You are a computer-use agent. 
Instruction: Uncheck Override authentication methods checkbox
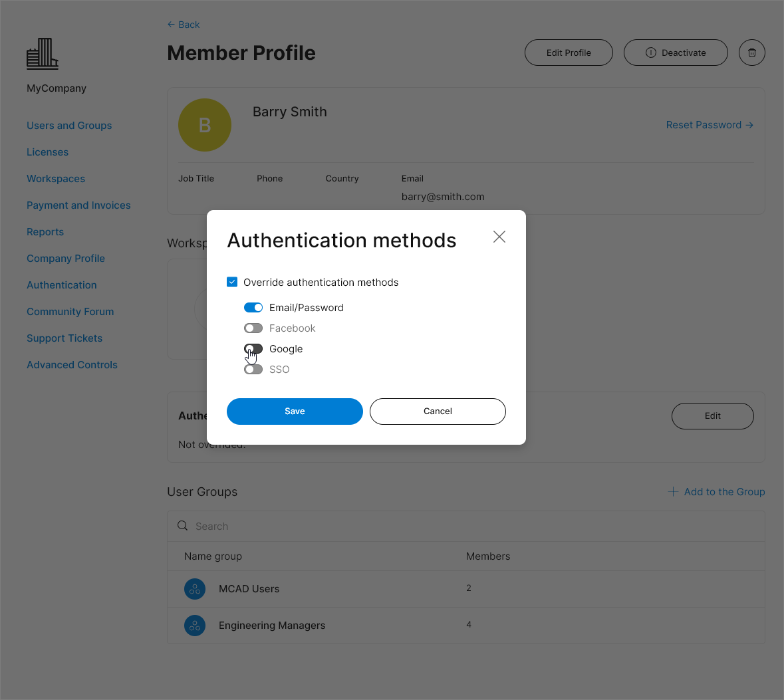pos(232,282)
